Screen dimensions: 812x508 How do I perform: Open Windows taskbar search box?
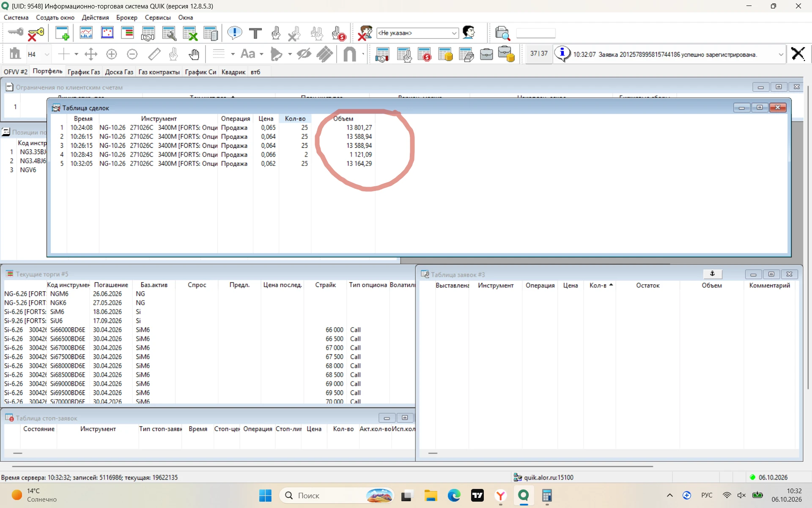336,495
